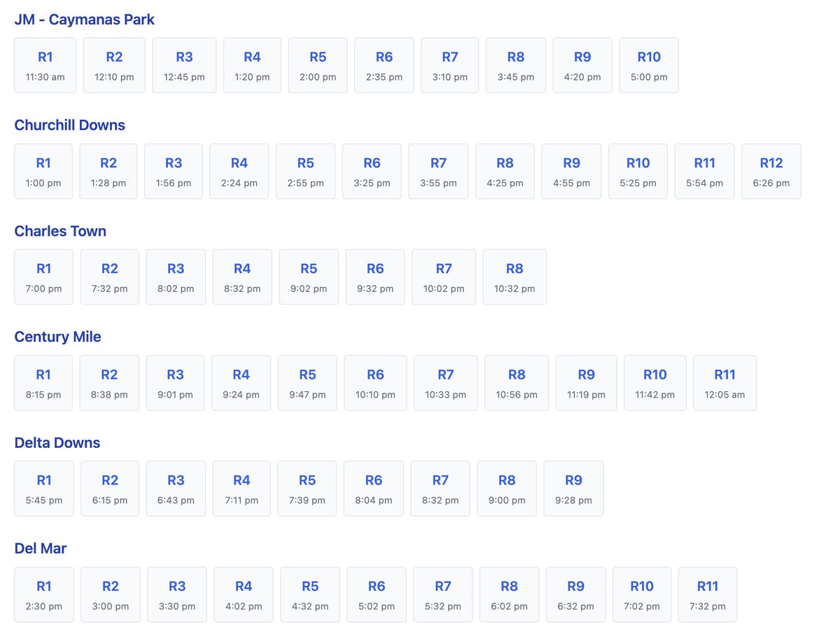Viewport: 840px width, 637px height.
Task: Click Delta Downs R4 at 7:11 pm
Action: (241, 489)
